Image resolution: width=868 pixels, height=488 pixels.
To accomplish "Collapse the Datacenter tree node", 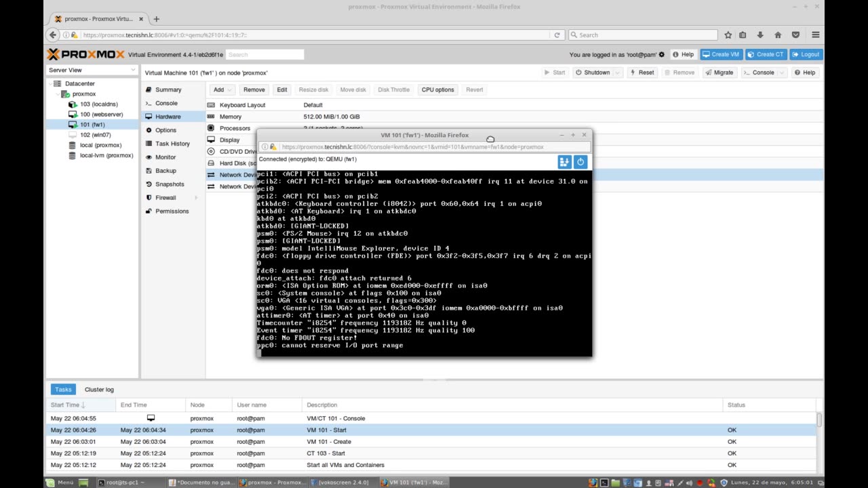I will [50, 83].
